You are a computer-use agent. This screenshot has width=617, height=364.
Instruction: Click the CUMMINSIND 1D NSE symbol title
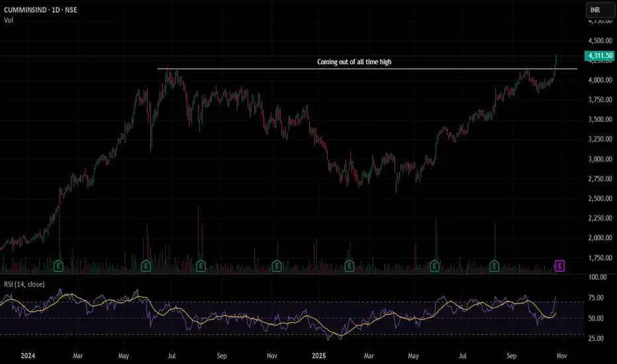40,10
